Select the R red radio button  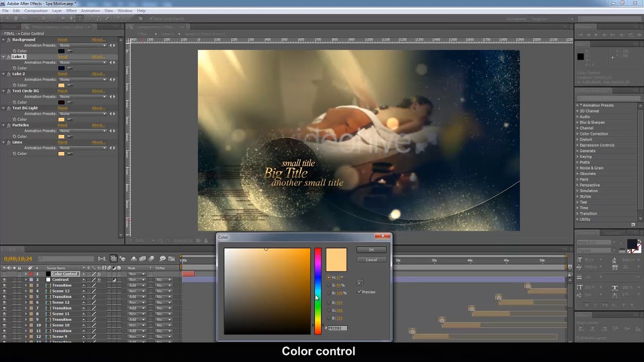tap(329, 303)
